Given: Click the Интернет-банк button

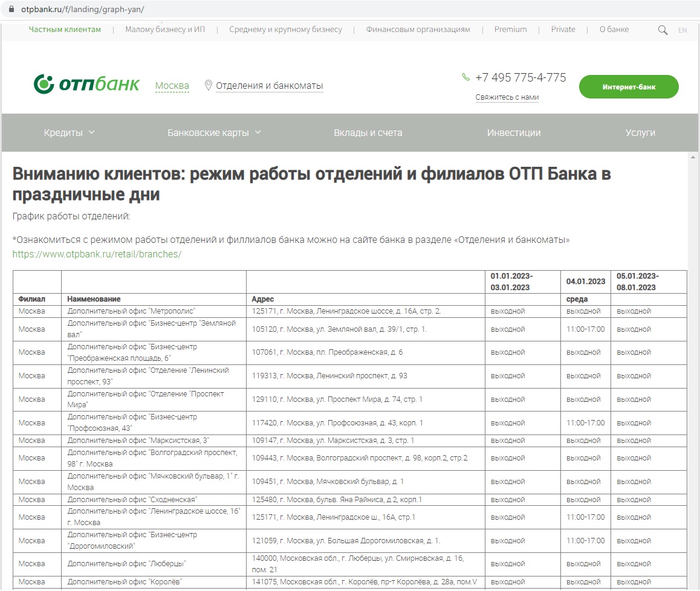Looking at the screenshot, I should pyautogui.click(x=629, y=86).
